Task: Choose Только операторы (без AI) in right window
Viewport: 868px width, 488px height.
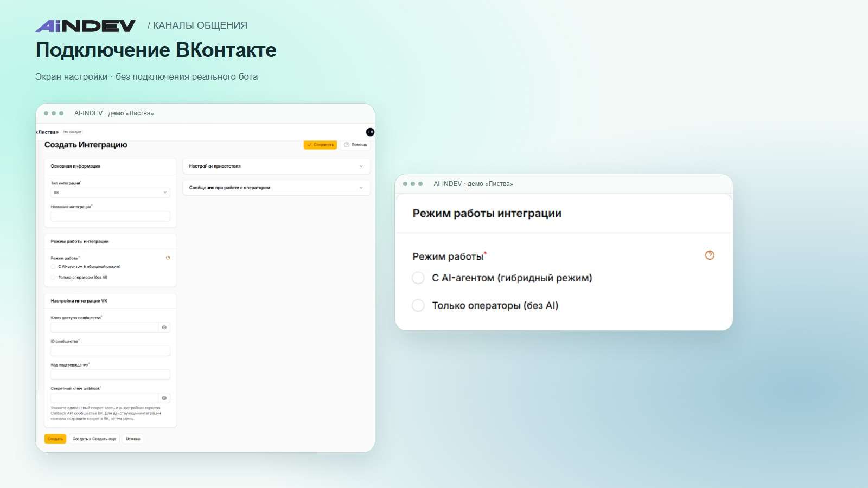Action: [x=418, y=305]
